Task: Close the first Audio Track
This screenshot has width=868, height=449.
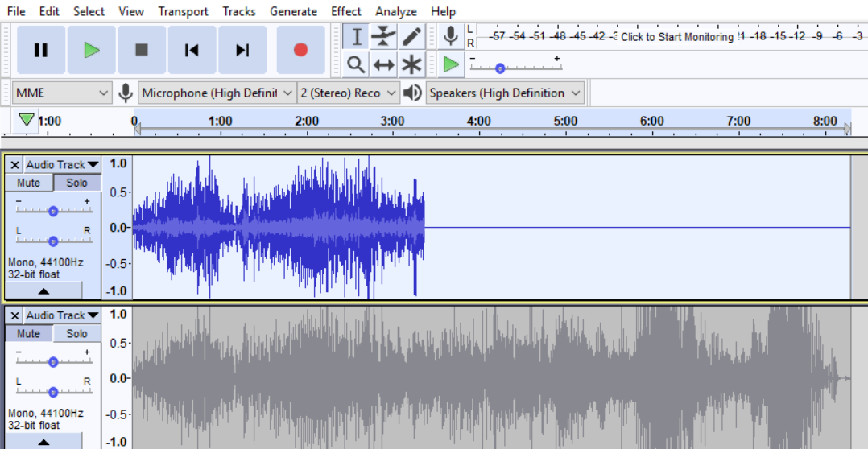Action: [x=15, y=165]
